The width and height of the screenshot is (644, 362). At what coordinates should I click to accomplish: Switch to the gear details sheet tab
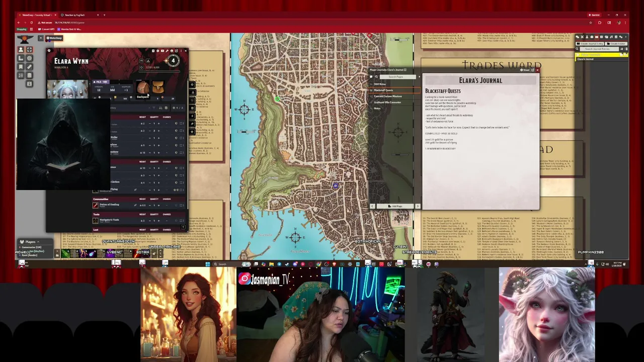click(192, 84)
